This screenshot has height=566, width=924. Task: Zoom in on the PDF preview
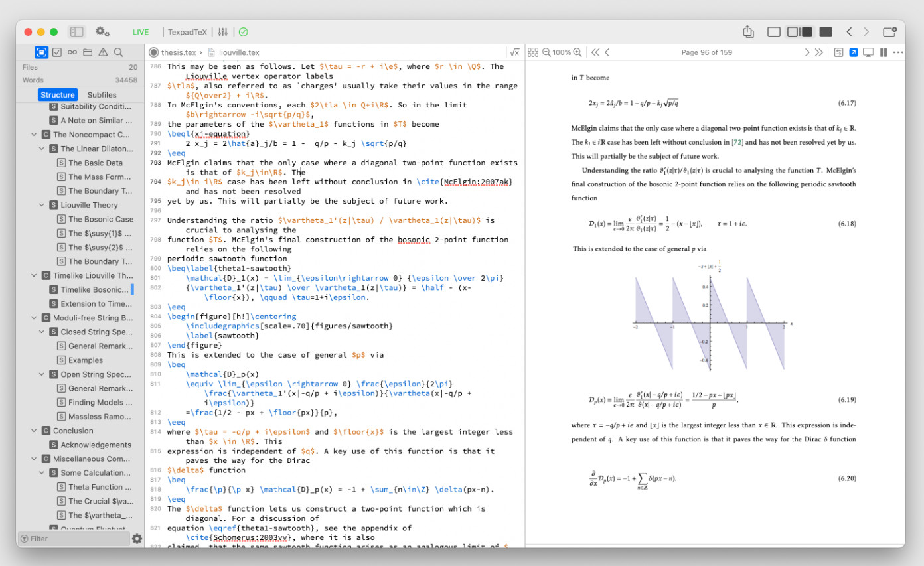point(577,52)
